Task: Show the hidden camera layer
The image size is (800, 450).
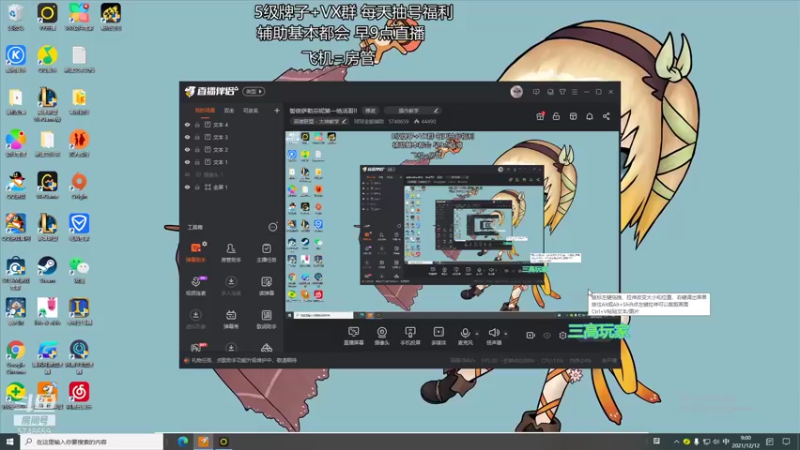Action: pyautogui.click(x=187, y=174)
